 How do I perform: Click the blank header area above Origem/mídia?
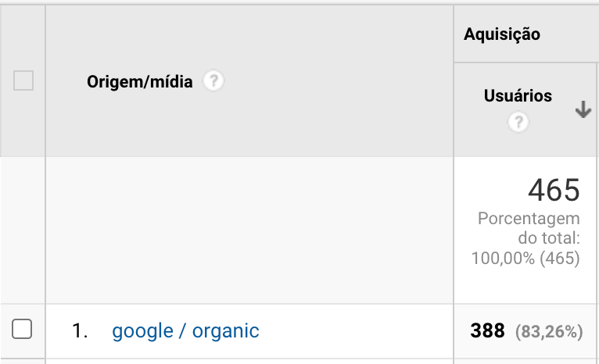249,31
